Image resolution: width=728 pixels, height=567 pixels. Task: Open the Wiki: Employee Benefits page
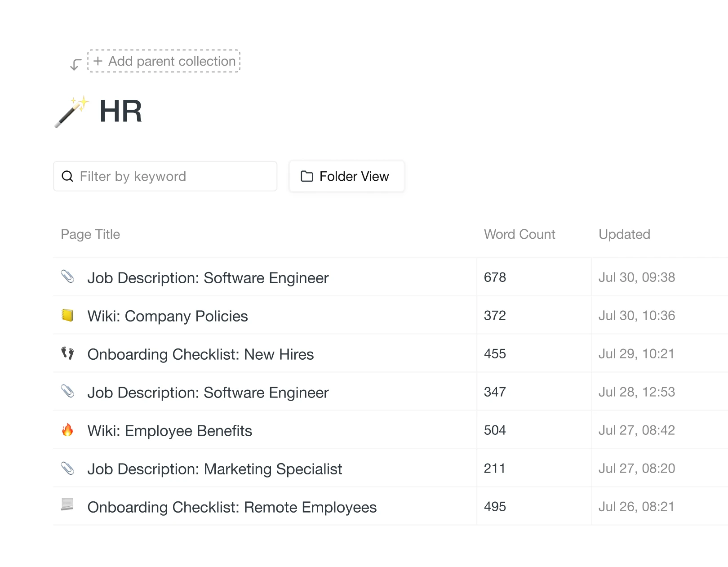pos(169,431)
